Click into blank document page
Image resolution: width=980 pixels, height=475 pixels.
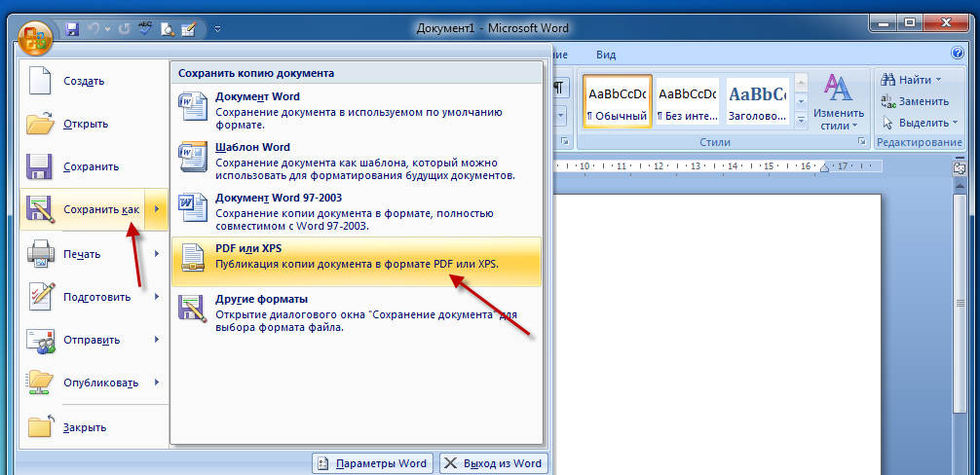(x=717, y=334)
